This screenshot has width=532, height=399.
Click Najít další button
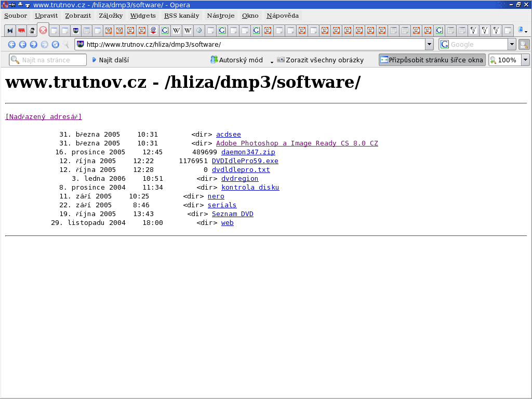[110, 60]
